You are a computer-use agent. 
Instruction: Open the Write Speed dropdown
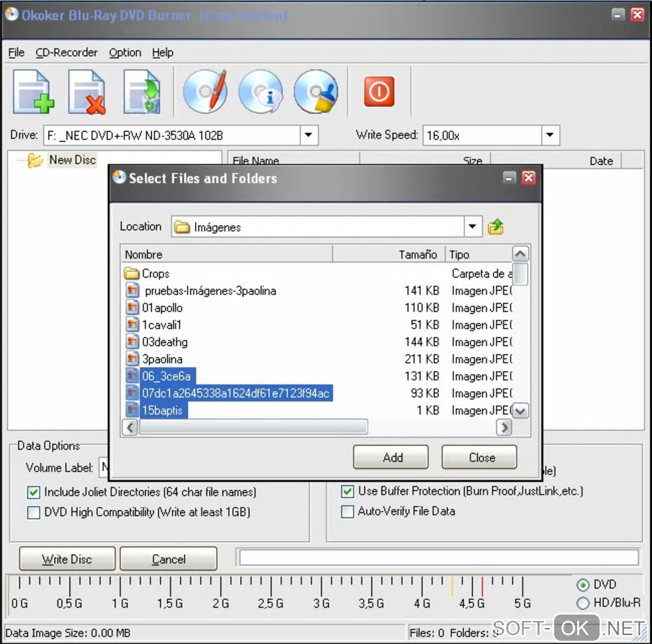[550, 136]
